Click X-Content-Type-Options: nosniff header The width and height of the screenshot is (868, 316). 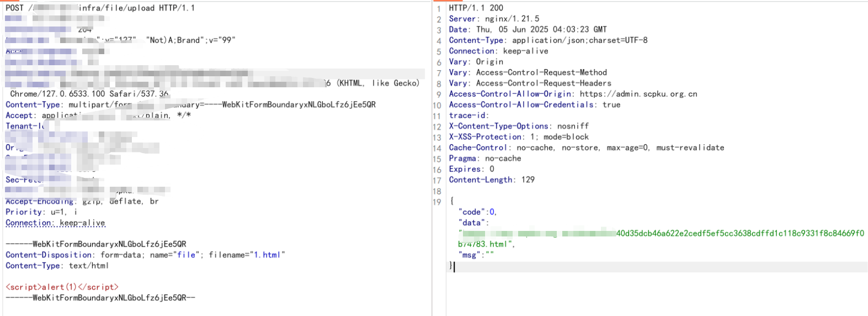(519, 126)
